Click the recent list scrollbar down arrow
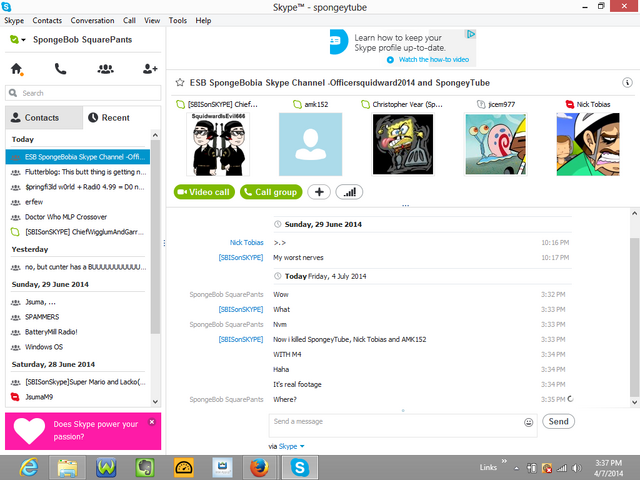This screenshot has height=480, width=640. coord(155,401)
